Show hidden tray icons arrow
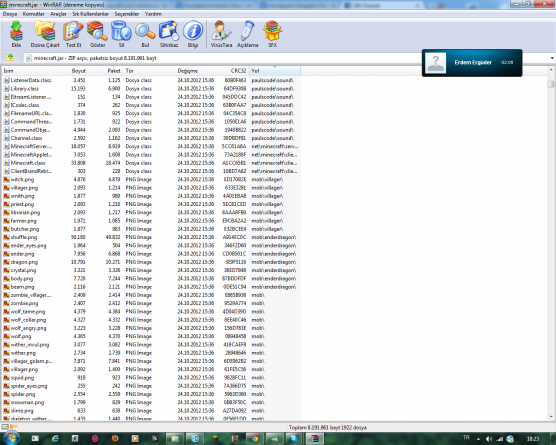Image resolution: width=556 pixels, height=445 pixels. click(478, 439)
